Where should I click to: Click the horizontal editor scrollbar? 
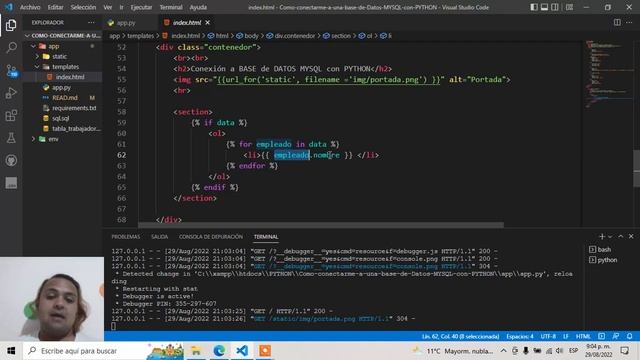click(x=321, y=225)
